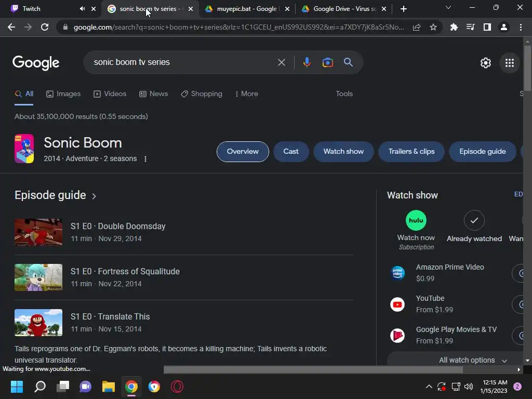Select the Images search tab

pyautogui.click(x=63, y=94)
